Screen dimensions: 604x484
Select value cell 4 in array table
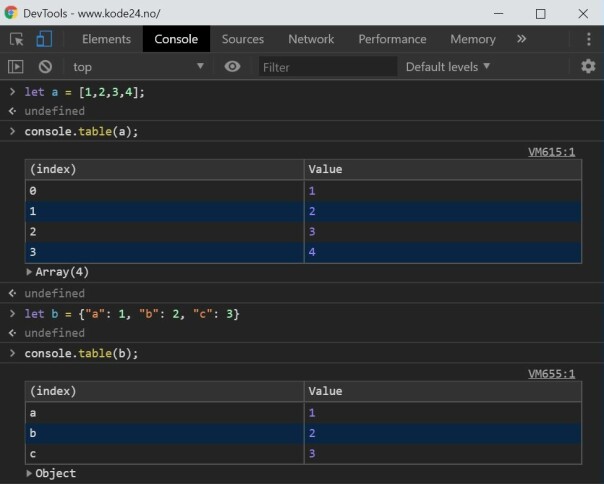pyautogui.click(x=443, y=252)
